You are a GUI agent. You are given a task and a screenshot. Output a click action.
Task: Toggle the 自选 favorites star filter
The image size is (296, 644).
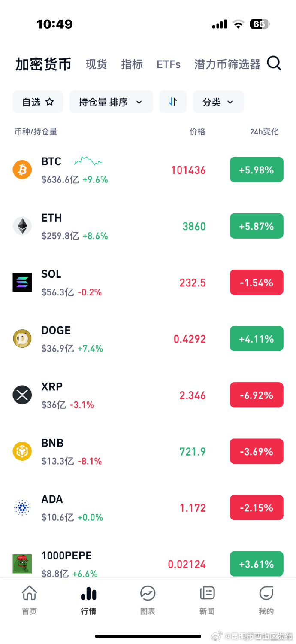click(38, 102)
